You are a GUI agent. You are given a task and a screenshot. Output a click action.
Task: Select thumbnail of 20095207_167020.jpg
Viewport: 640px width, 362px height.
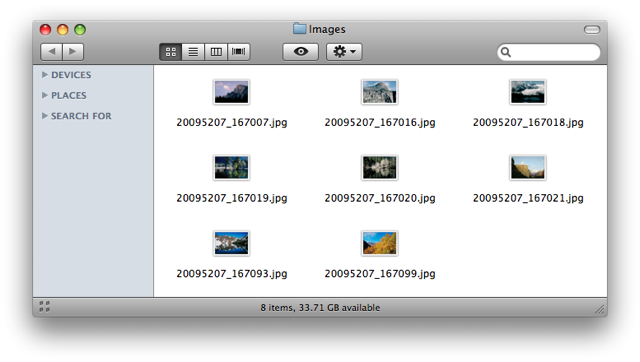[380, 167]
